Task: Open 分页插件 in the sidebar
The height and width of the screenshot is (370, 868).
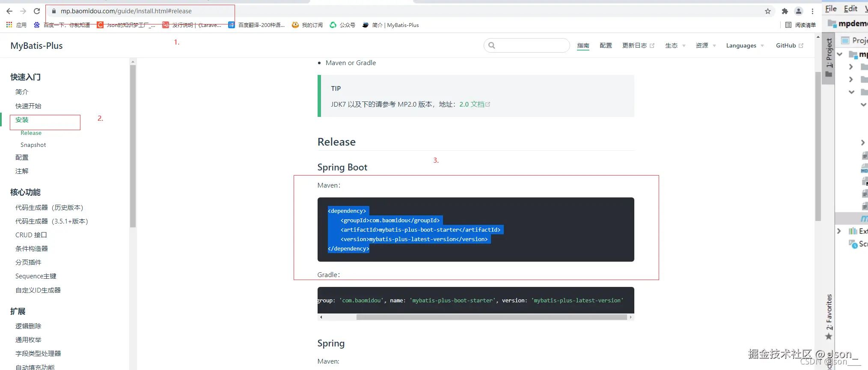Action: pyautogui.click(x=28, y=263)
